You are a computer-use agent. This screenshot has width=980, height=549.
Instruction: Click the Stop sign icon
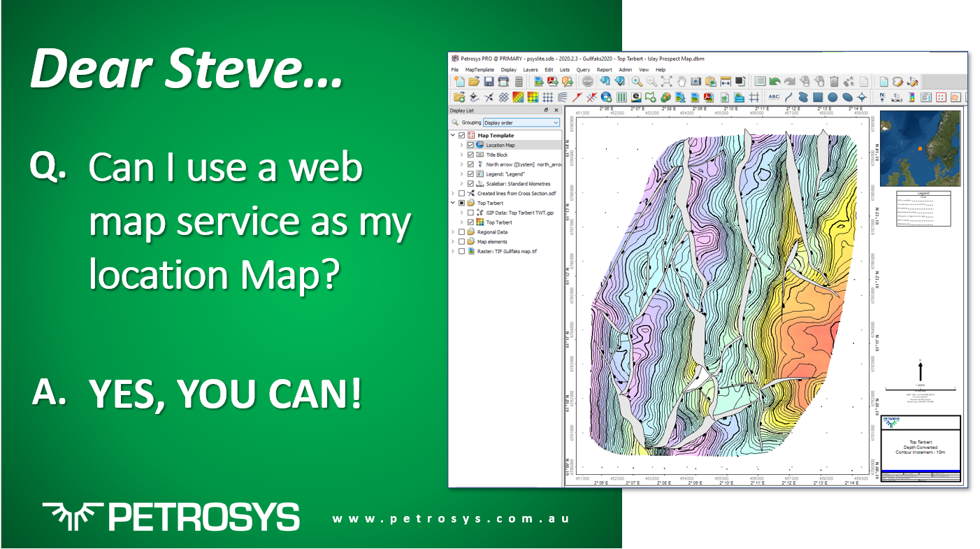point(588,81)
